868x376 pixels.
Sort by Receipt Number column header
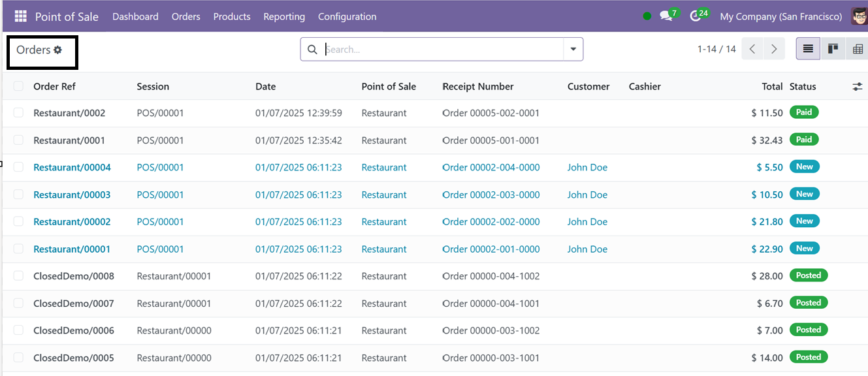pyautogui.click(x=478, y=86)
